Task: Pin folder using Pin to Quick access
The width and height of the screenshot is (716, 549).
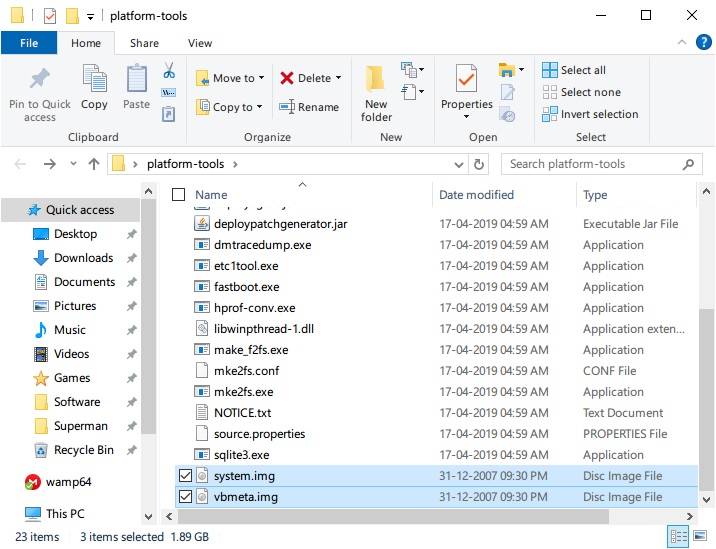Action: tap(40, 95)
